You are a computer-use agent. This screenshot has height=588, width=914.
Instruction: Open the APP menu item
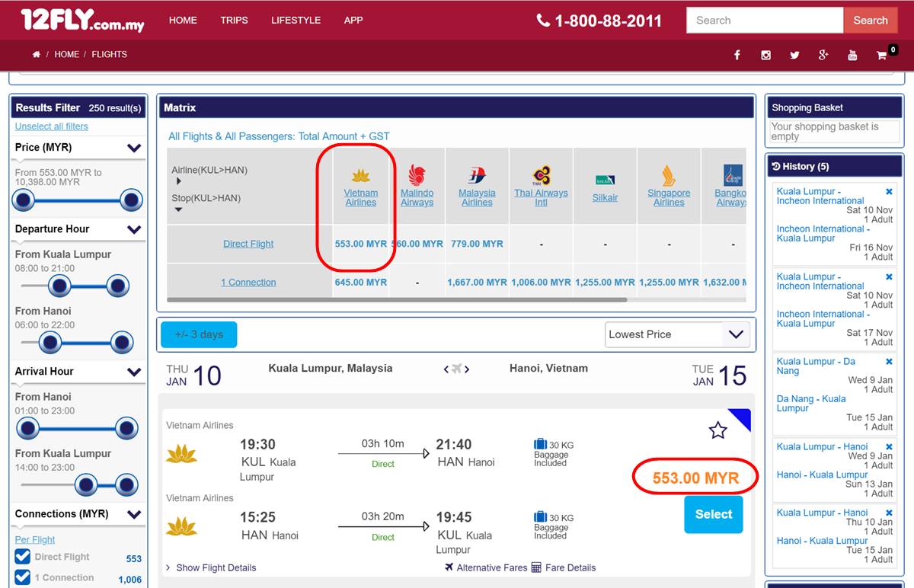pos(353,21)
